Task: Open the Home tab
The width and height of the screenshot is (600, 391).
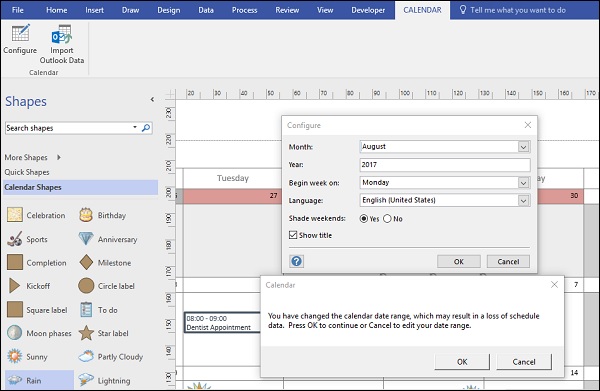Action: (x=57, y=10)
